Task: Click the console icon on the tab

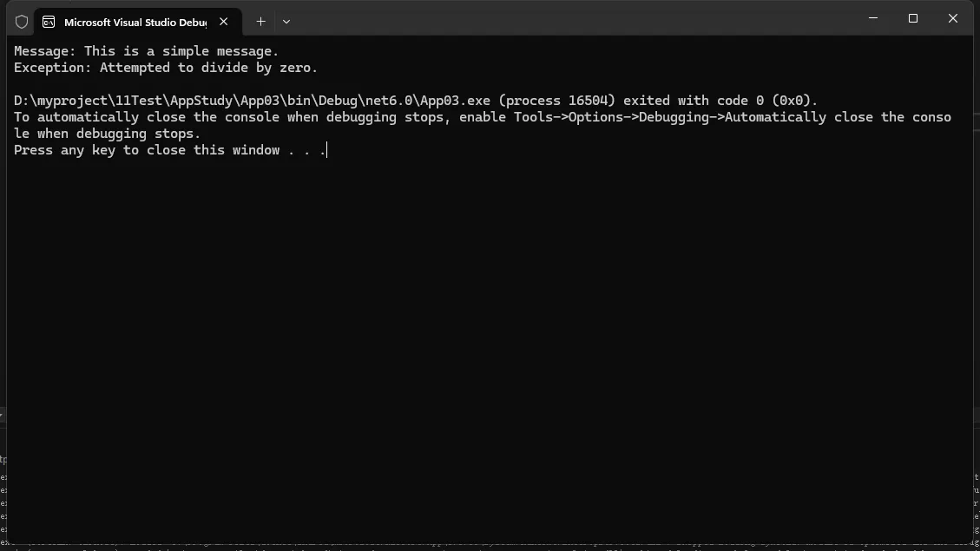Action: (49, 22)
